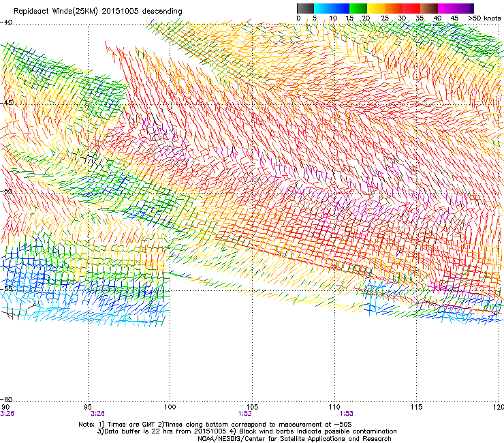
Task: Click the '100' longitude label
Action: pyautogui.click(x=170, y=407)
